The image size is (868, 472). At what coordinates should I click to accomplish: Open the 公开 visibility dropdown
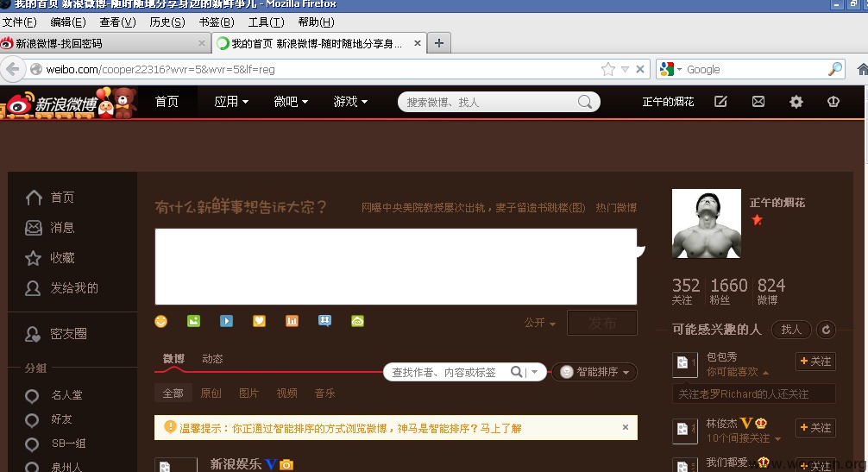[x=540, y=323]
